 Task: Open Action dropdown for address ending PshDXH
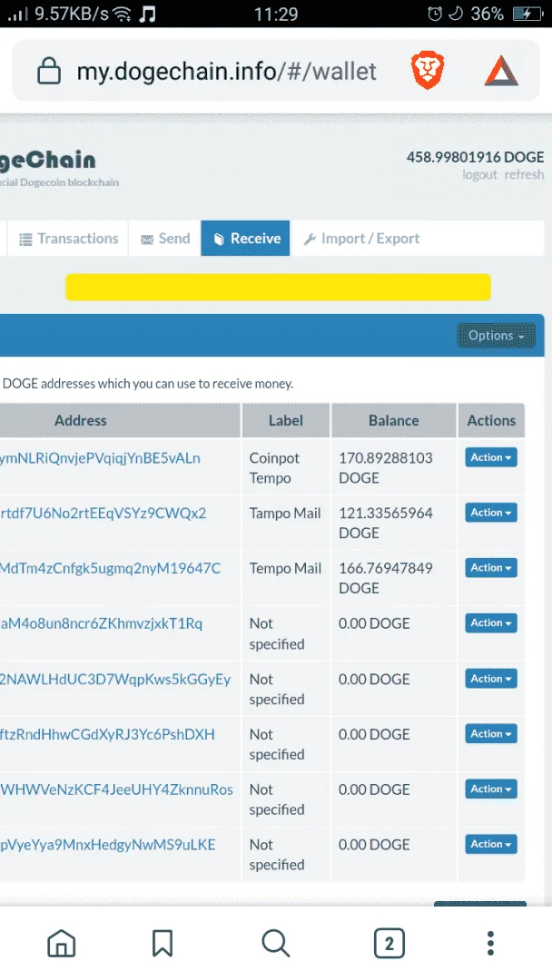pyautogui.click(x=491, y=734)
